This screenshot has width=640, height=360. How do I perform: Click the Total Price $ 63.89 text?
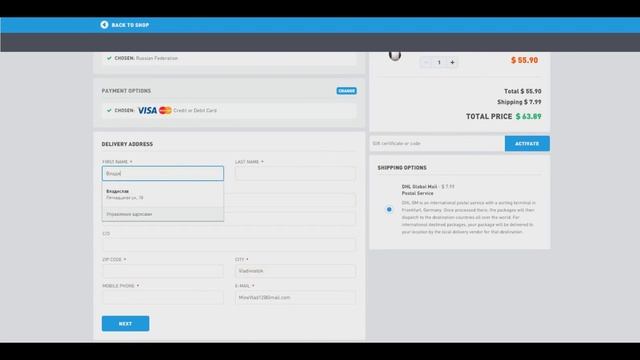(504, 116)
